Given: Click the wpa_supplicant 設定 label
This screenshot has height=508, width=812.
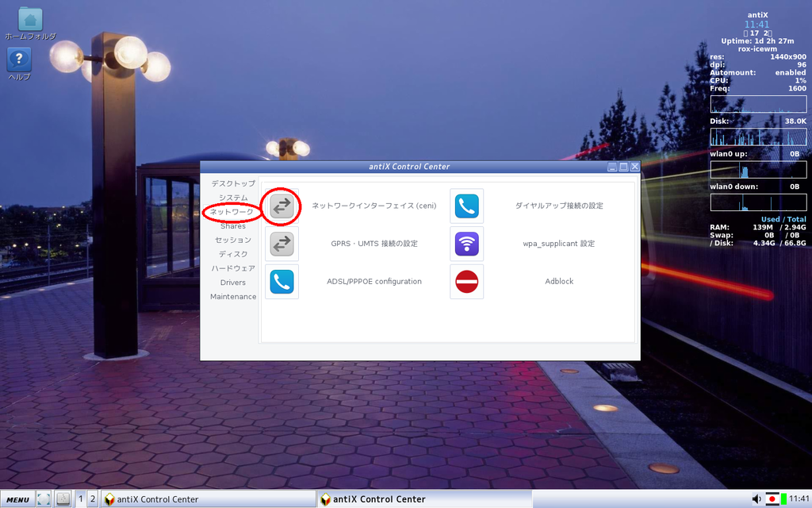Looking at the screenshot, I should point(559,244).
